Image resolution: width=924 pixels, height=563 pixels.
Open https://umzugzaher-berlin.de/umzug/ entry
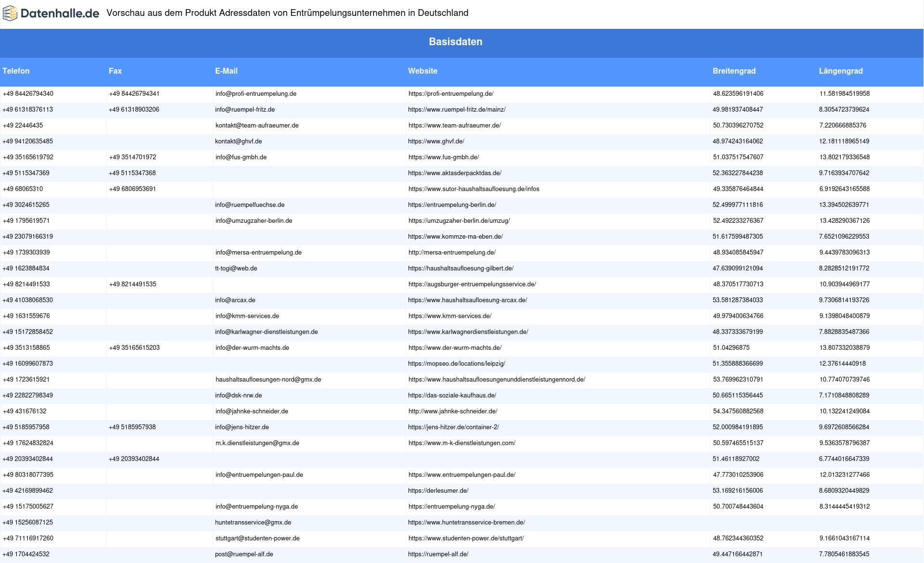459,221
